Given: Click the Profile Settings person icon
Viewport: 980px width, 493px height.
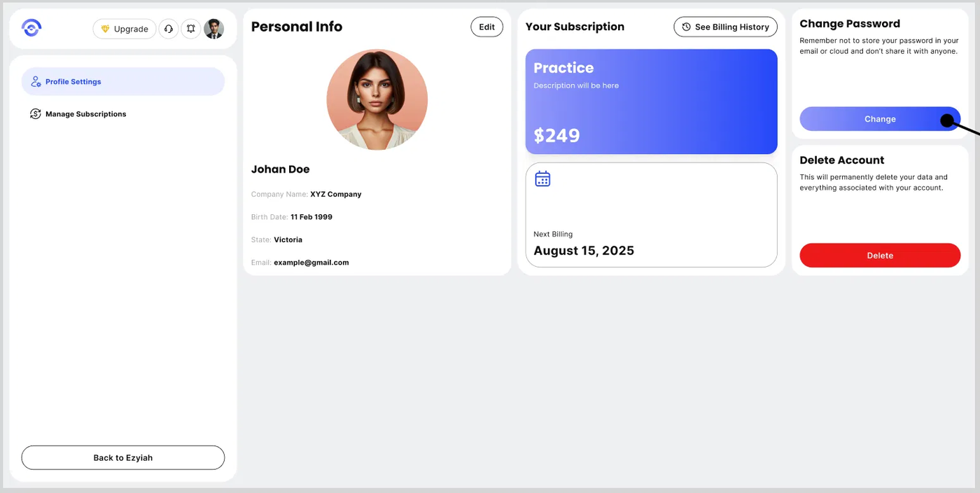Looking at the screenshot, I should tap(36, 81).
